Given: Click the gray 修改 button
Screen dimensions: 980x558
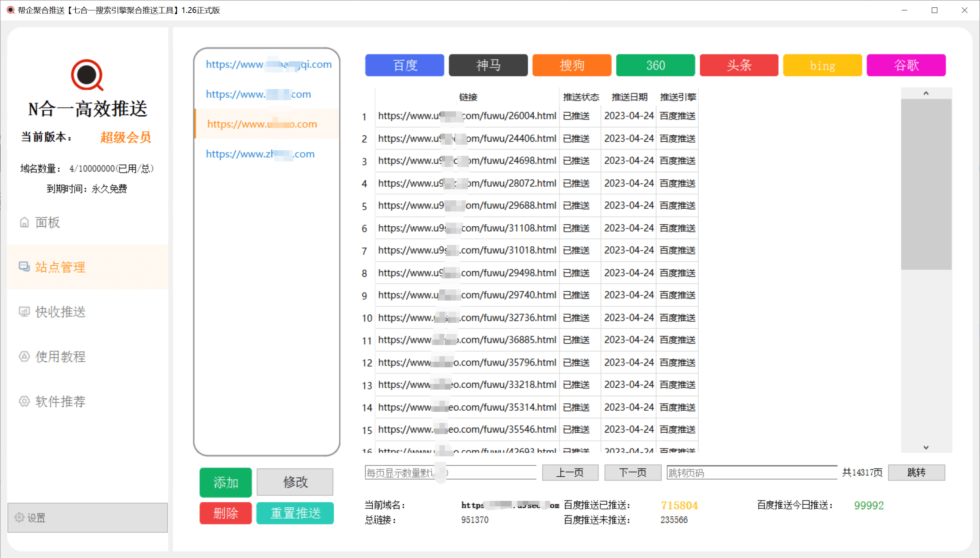Looking at the screenshot, I should pos(295,482).
